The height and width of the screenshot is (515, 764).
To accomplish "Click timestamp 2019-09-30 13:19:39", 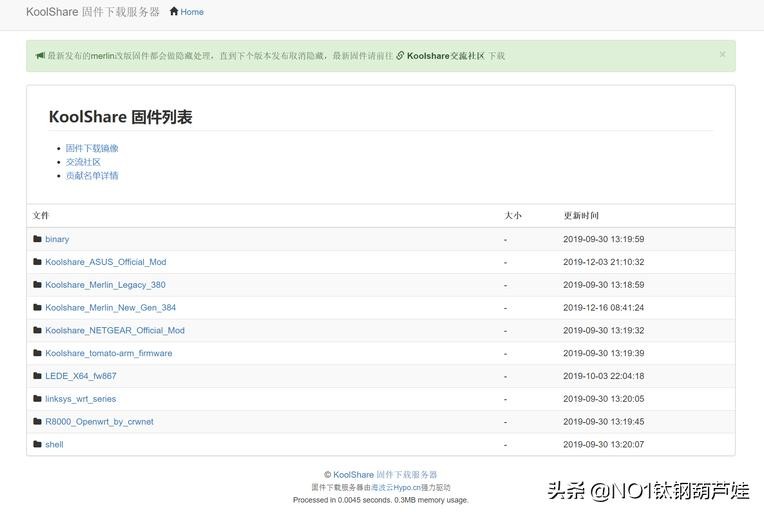I will pyautogui.click(x=604, y=353).
